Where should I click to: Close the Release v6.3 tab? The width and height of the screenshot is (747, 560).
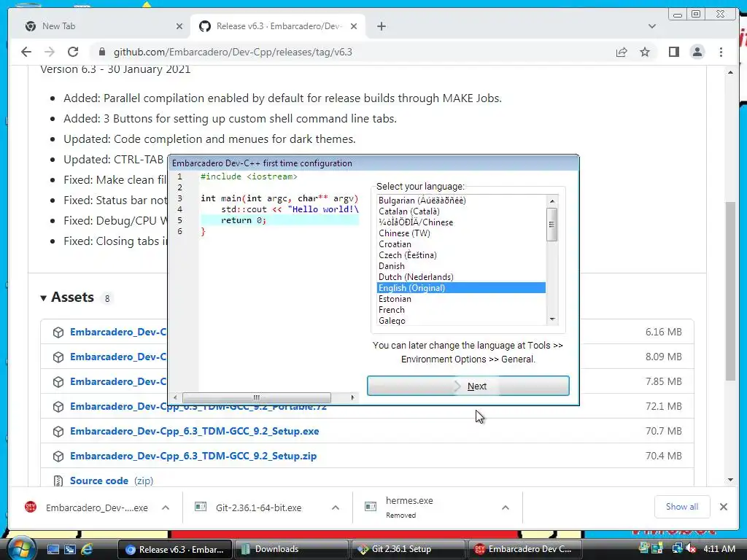point(354,26)
